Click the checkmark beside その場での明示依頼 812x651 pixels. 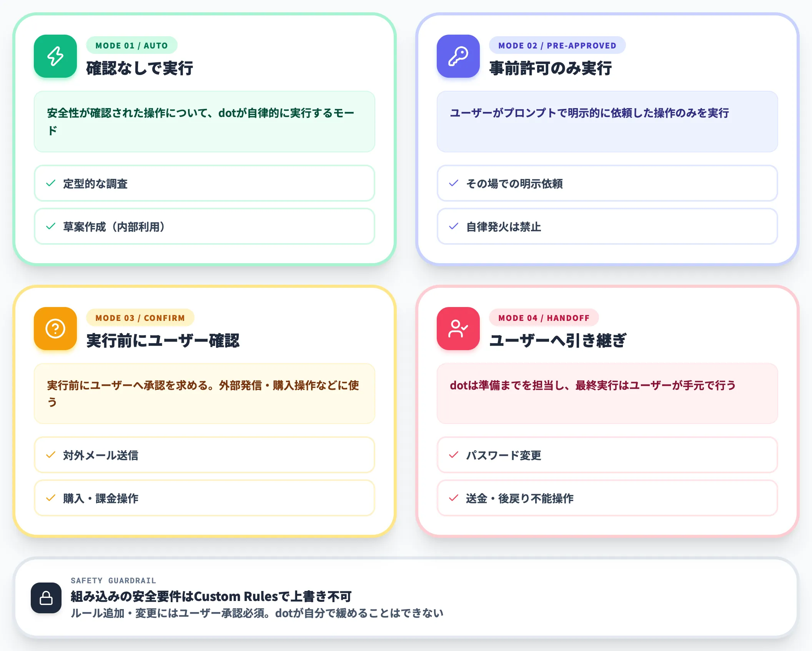click(454, 183)
